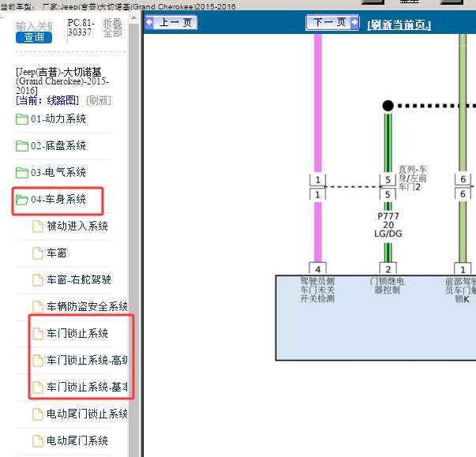Click page icon beside 电动尾门锁止系统
Screen dimensions: 476x457
point(38,414)
